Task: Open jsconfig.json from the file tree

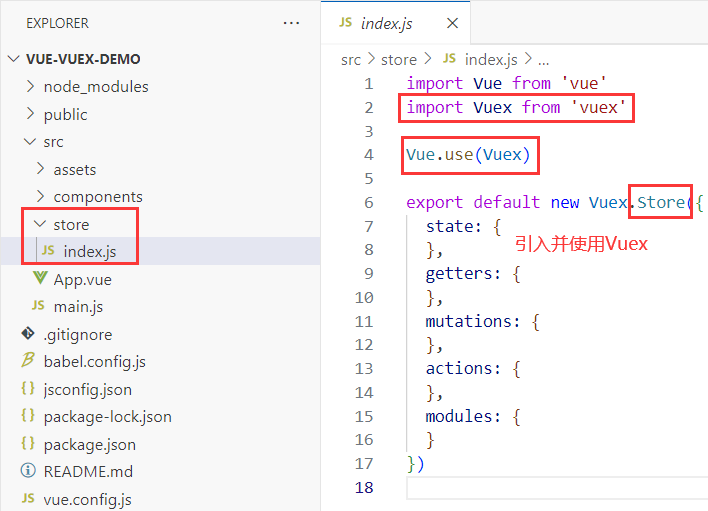Action: [88, 389]
